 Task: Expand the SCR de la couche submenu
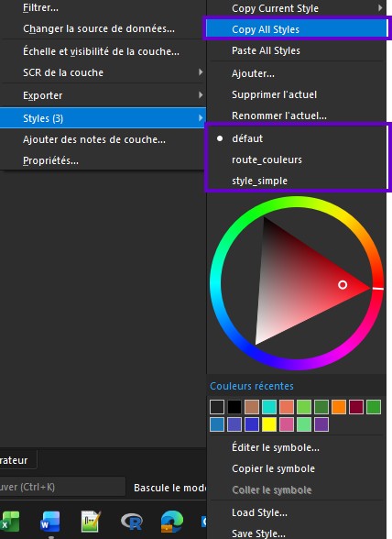tap(103, 72)
